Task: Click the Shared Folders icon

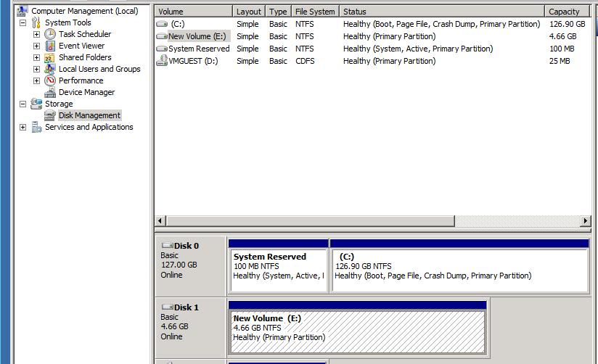Action: 50,57
